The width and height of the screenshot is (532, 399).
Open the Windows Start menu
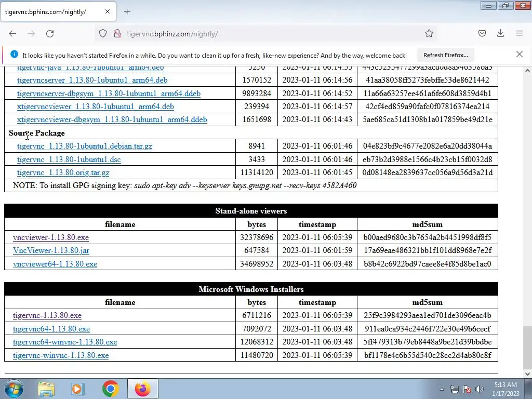point(14,389)
